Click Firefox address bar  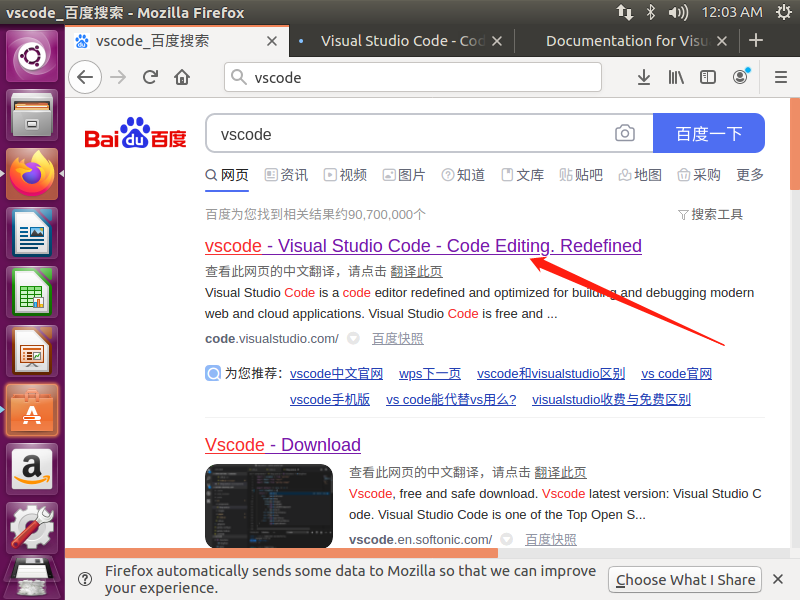413,78
